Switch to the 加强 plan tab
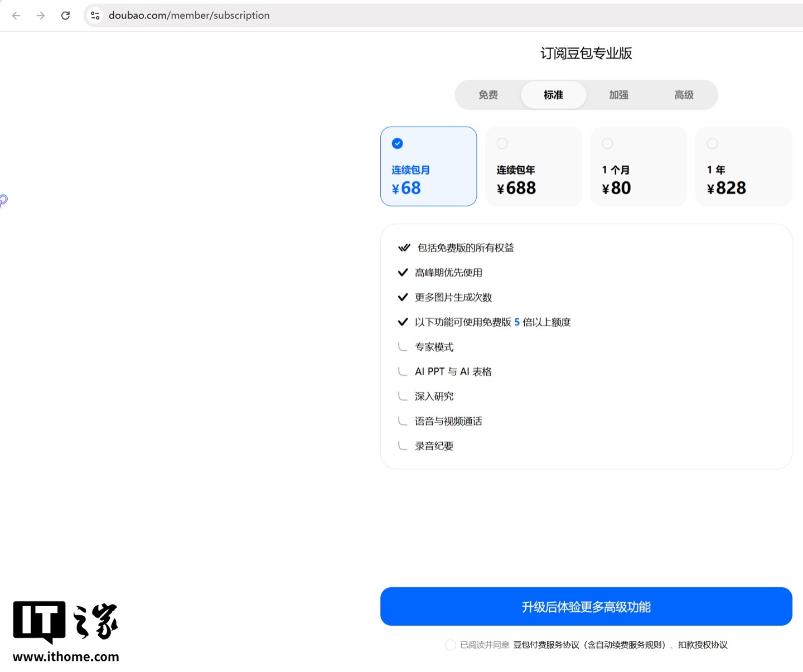Image resolution: width=803 pixels, height=672 pixels. coord(619,95)
